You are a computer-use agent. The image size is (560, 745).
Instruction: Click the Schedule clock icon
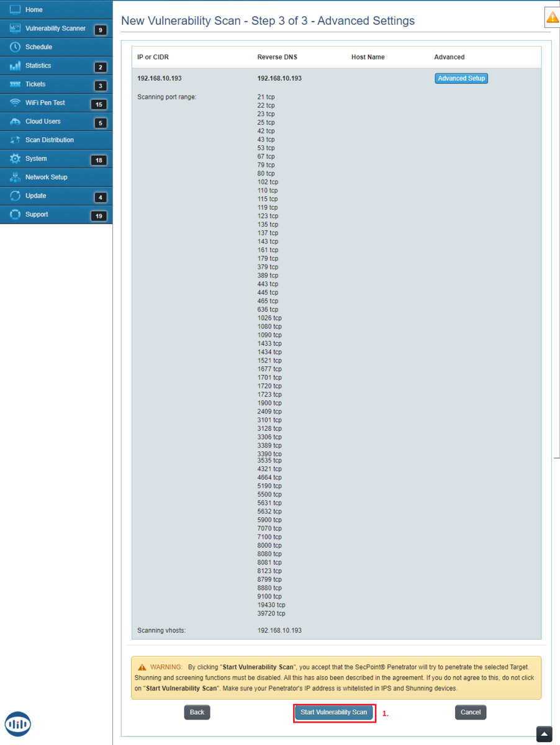16,47
